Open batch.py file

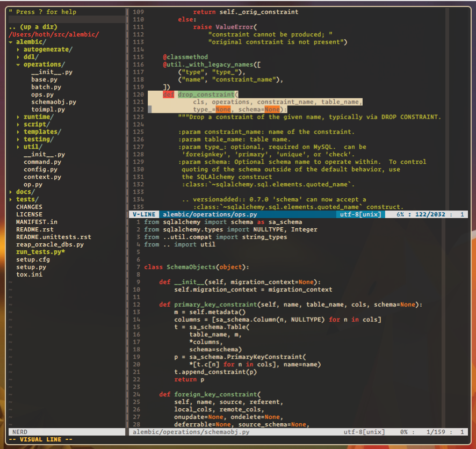[x=46, y=87]
